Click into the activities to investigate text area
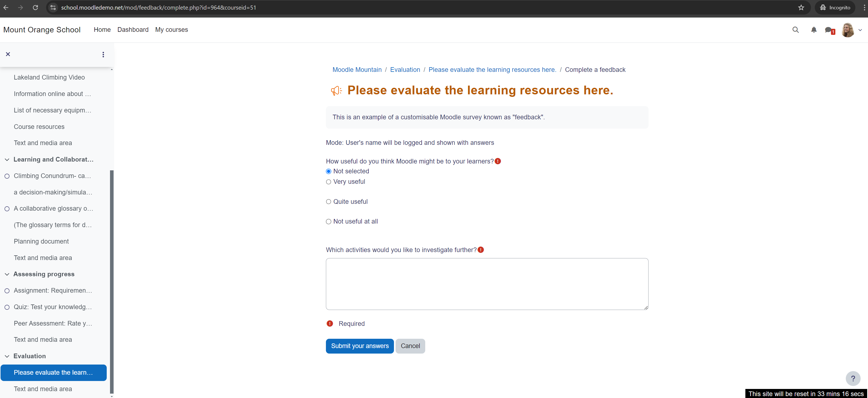 click(x=487, y=284)
